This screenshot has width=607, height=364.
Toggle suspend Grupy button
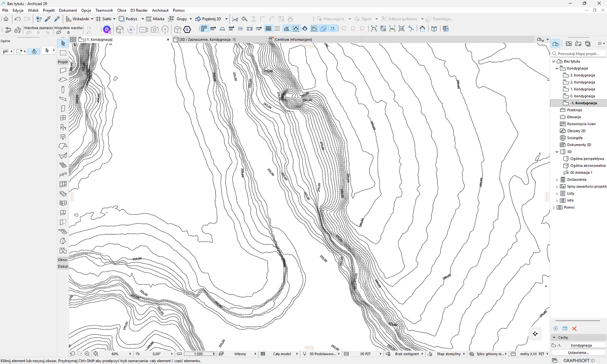pos(178,19)
